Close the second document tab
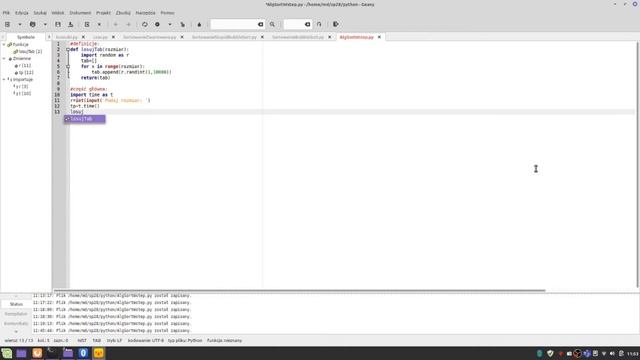640x360 pixels. pyautogui.click(x=113, y=37)
